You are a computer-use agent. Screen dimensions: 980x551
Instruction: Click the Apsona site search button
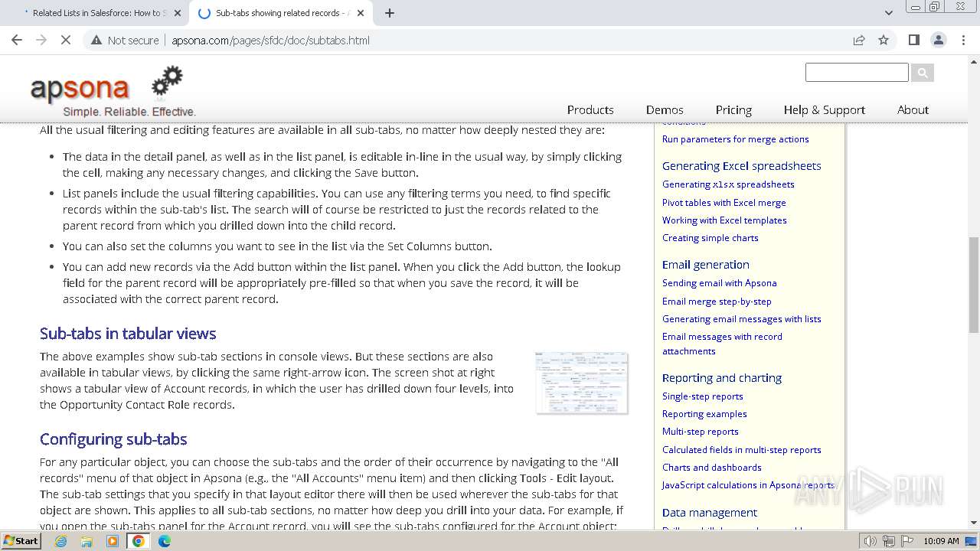[x=923, y=73]
